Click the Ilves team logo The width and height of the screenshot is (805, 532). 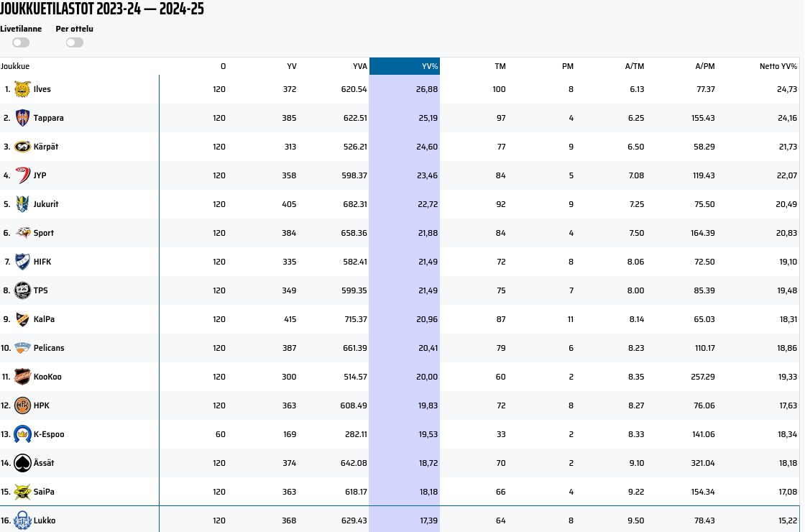[22, 89]
